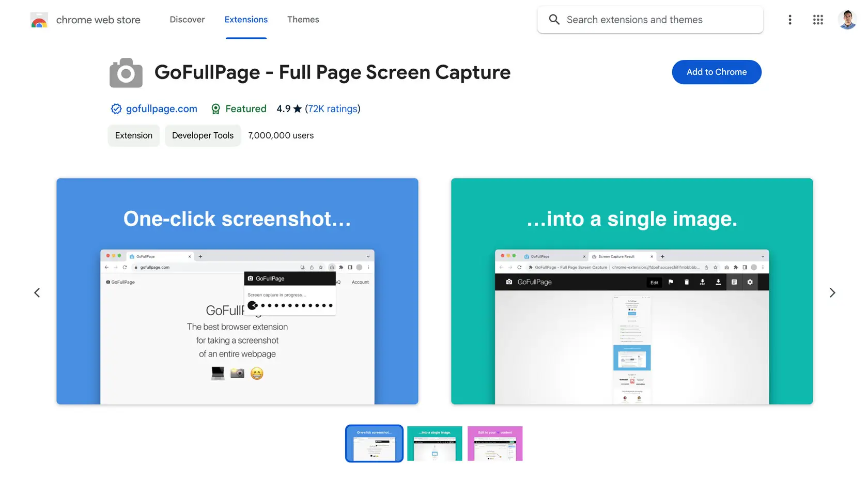Image resolution: width=868 pixels, height=496 pixels.
Task: Click the Featured badge icon
Action: click(216, 109)
